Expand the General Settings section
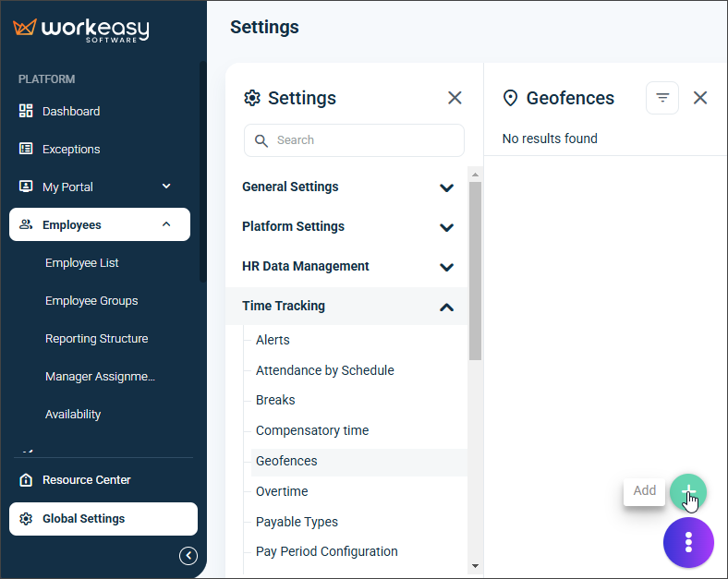Screen dimensions: 728x579 [x=347, y=187]
